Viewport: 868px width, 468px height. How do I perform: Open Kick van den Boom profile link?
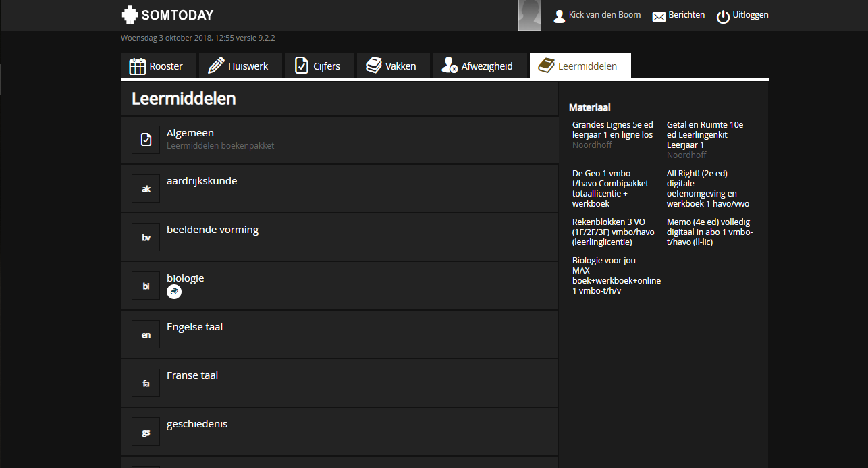605,15
